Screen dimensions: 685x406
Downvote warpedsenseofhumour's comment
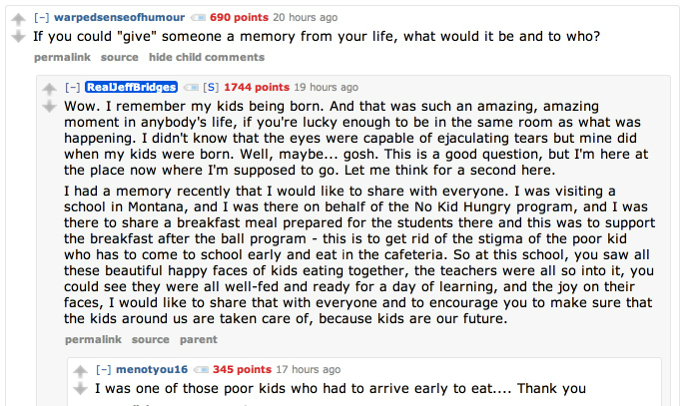click(x=16, y=36)
